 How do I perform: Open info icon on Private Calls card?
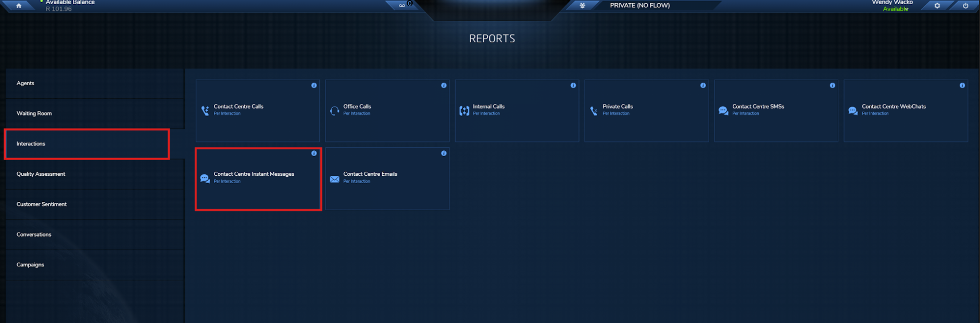[703, 85]
